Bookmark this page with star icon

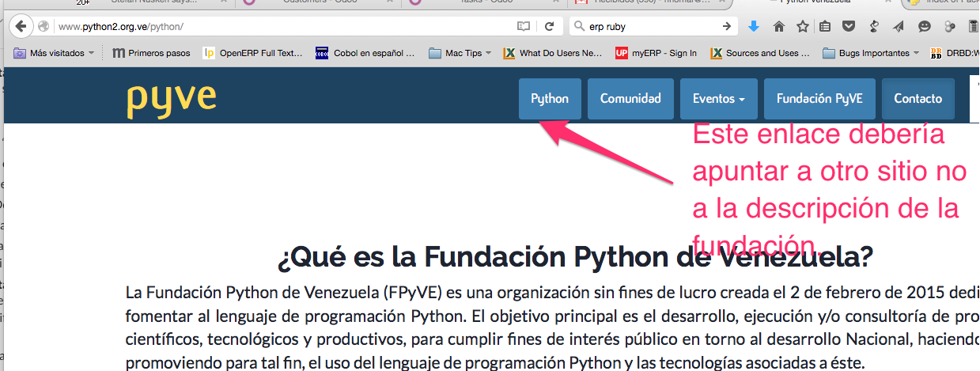tap(802, 27)
